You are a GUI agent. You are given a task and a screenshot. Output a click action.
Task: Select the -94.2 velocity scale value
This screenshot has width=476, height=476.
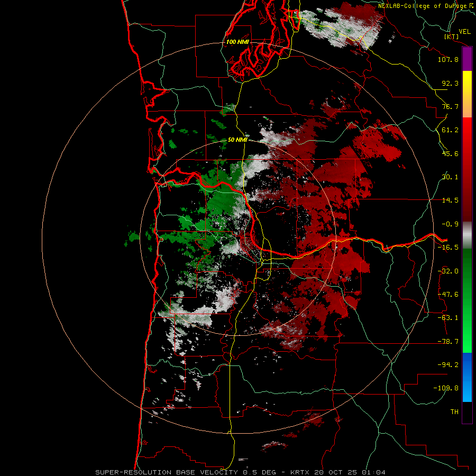pyautogui.click(x=448, y=365)
